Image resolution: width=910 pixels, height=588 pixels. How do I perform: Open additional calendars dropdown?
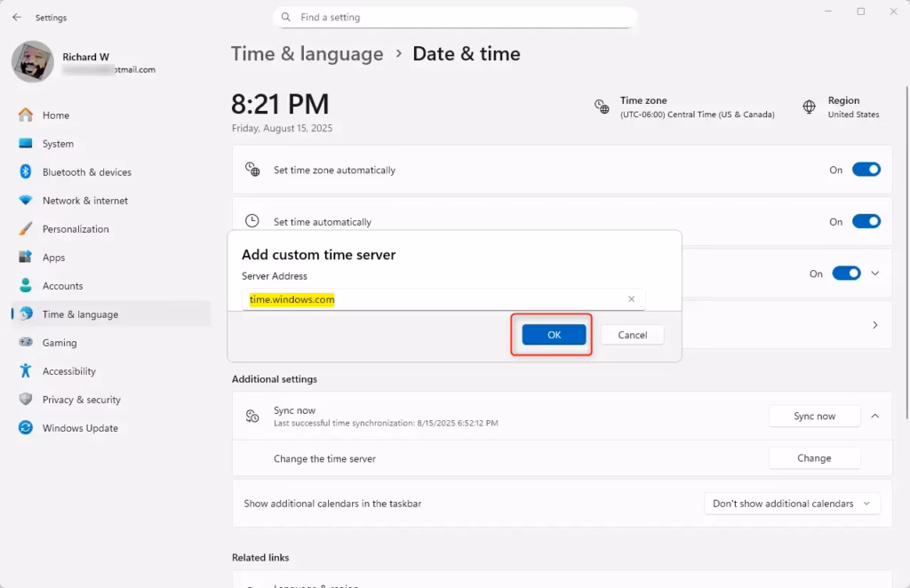pos(792,504)
